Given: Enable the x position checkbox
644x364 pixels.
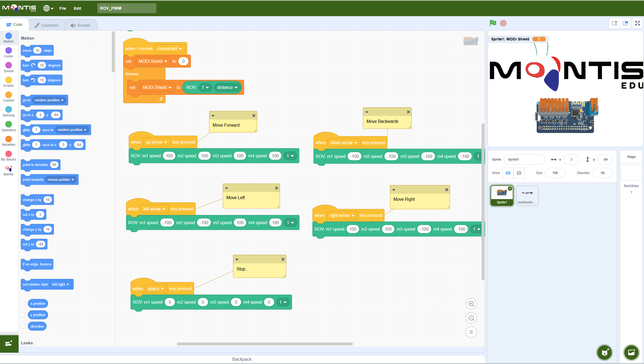Looking at the screenshot, I should [23, 304].
